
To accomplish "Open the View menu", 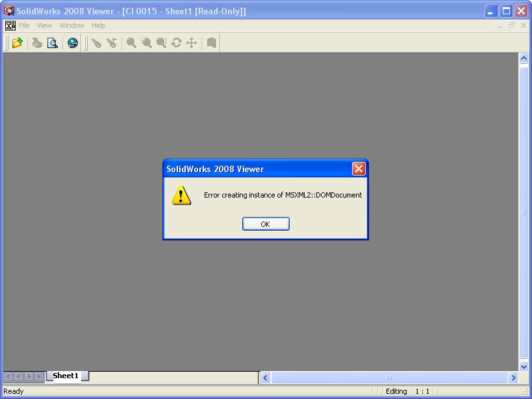I will tap(44, 25).
